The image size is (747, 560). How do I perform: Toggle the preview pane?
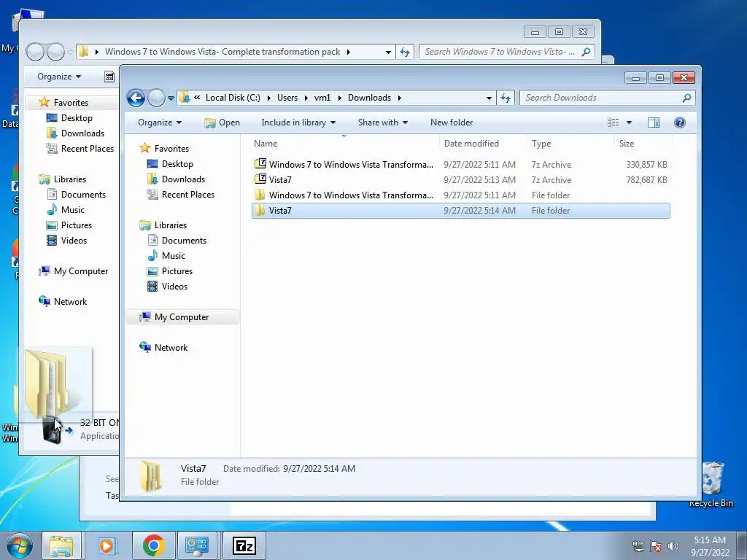click(x=654, y=122)
